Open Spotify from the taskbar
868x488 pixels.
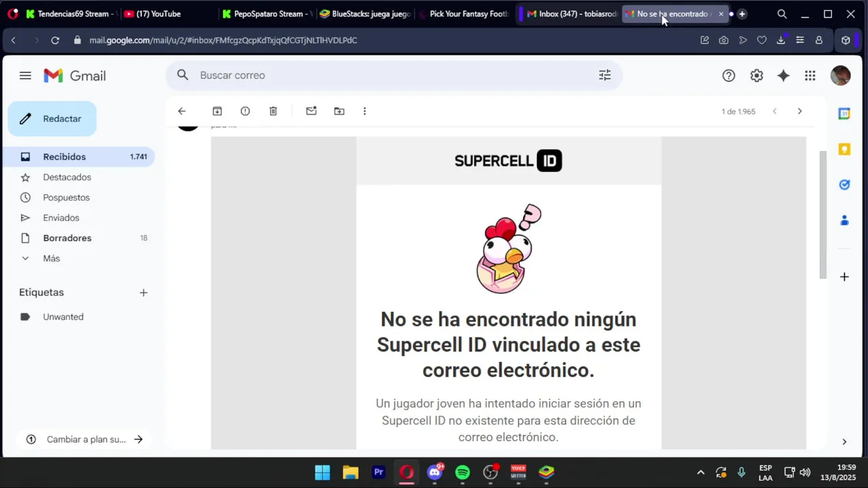click(462, 472)
